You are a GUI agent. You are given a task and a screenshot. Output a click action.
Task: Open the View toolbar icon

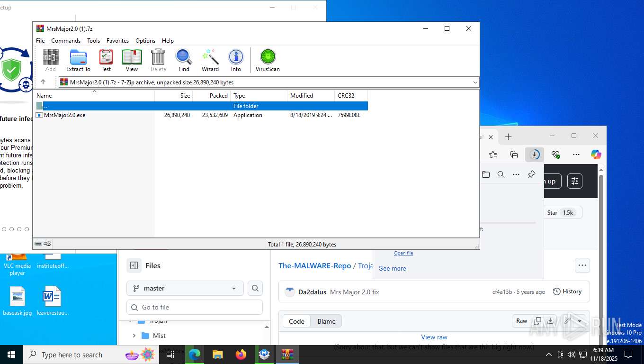[x=132, y=60]
